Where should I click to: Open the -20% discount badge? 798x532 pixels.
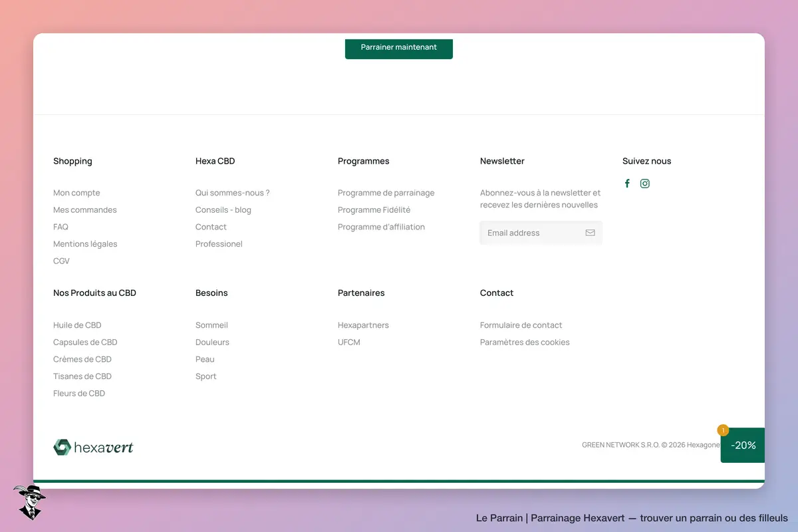click(x=743, y=445)
